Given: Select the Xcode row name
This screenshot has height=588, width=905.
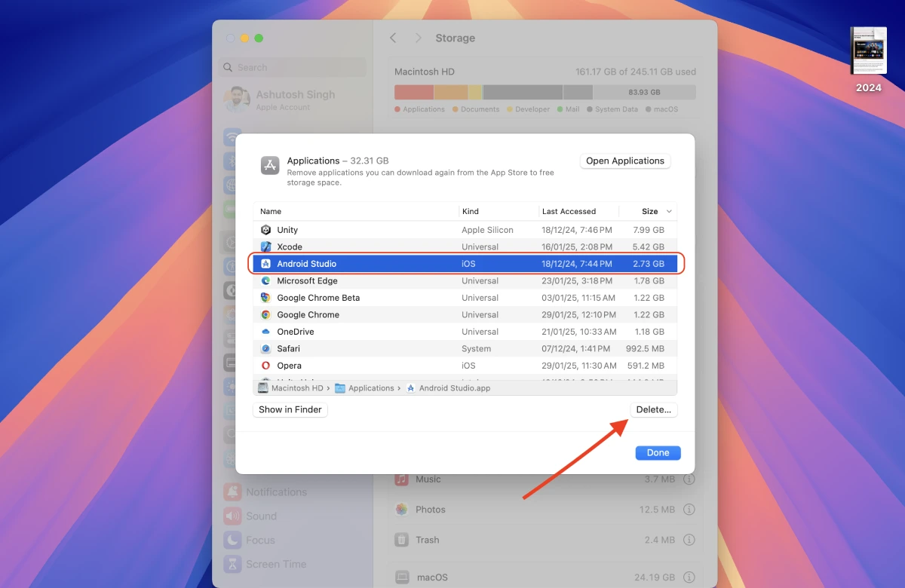Looking at the screenshot, I should pos(290,247).
